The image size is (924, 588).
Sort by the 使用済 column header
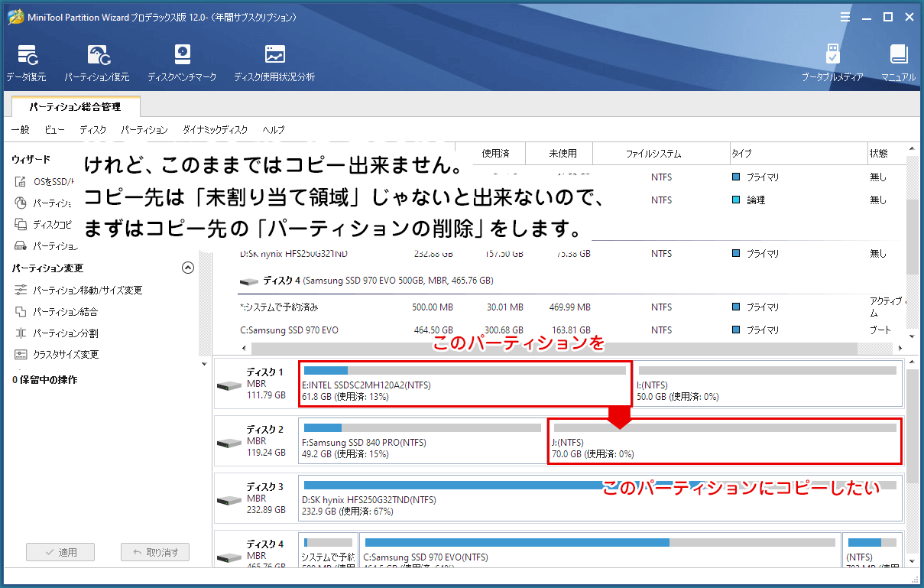click(x=496, y=154)
